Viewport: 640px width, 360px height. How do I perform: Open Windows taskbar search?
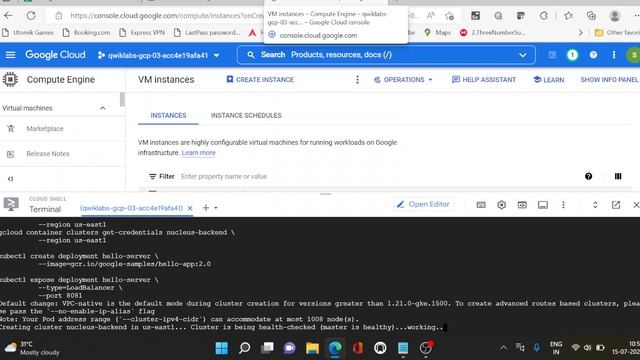[244, 348]
